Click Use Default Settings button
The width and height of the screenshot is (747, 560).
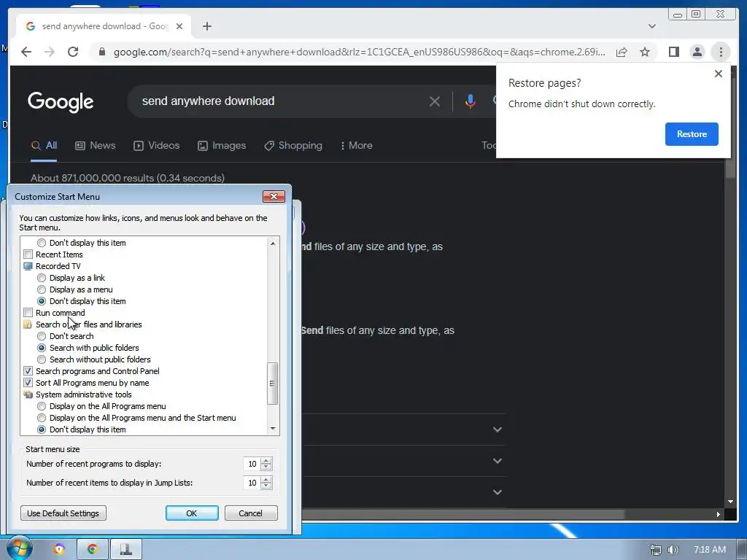click(63, 513)
